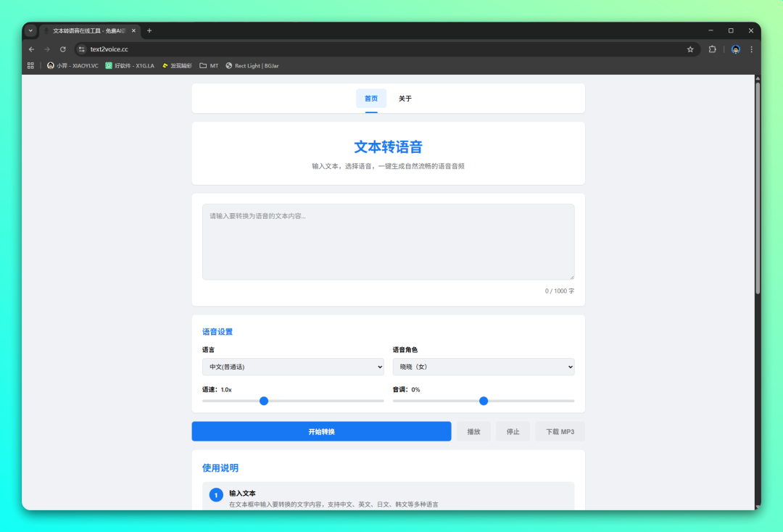This screenshot has height=532, width=783.
Task: Close the 文本转语音在线工具 browser tab
Action: point(133,30)
